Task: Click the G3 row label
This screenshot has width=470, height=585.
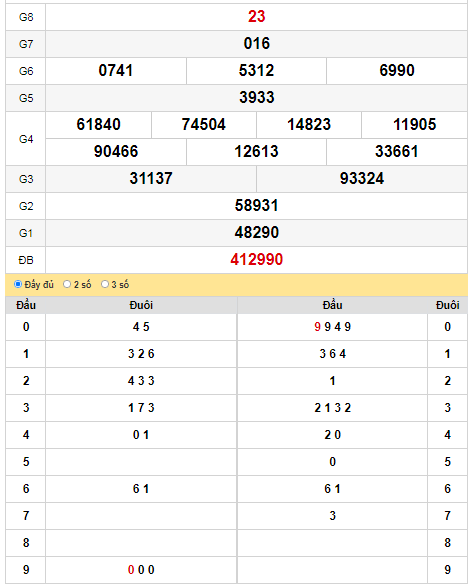Action: (x=26, y=179)
